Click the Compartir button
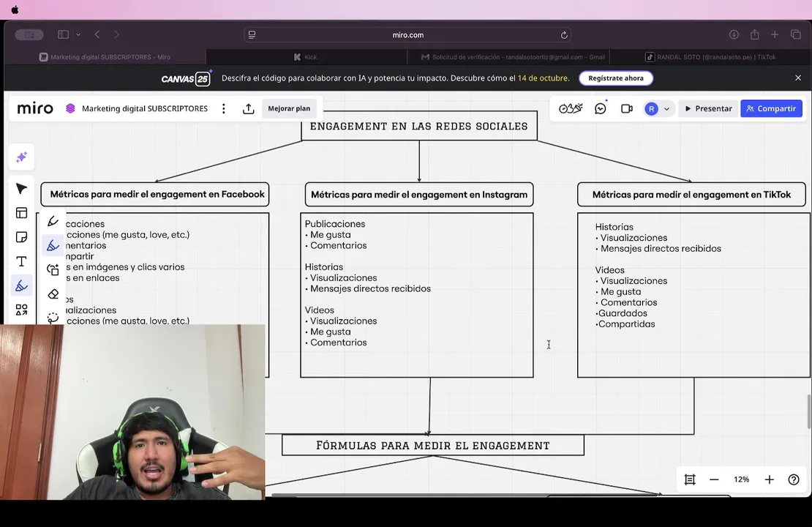Image resolution: width=812 pixels, height=527 pixels. [x=771, y=108]
